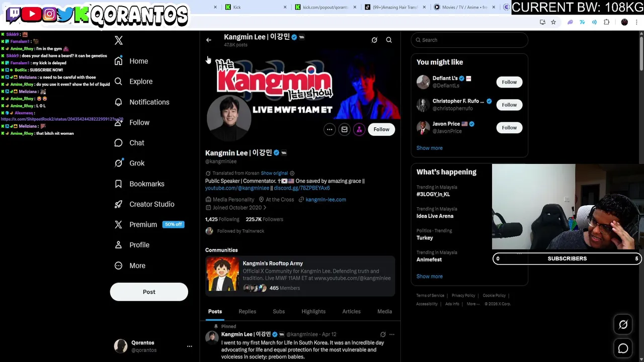
Task: Click the X Search input field
Action: pos(469,40)
